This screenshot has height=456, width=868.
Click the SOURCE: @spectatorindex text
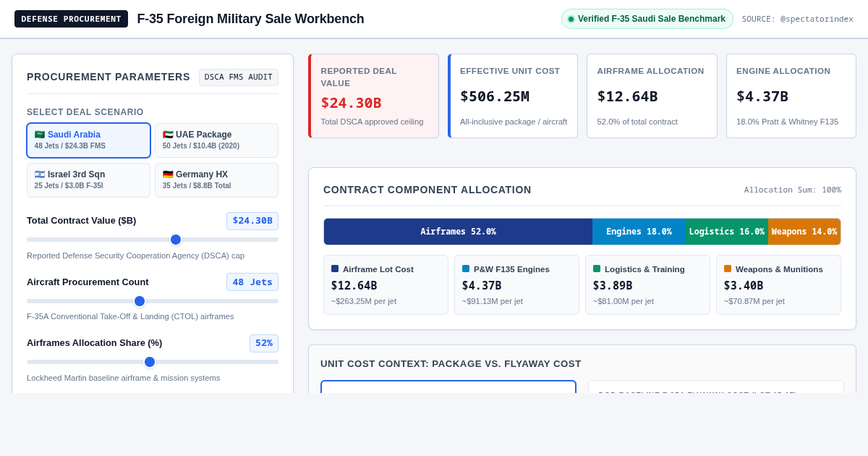[x=798, y=19]
